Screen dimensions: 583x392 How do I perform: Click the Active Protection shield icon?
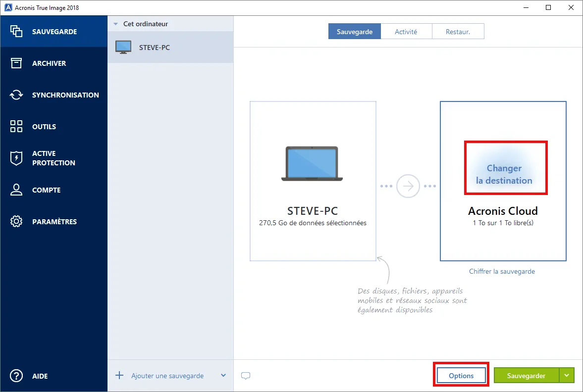click(16, 158)
